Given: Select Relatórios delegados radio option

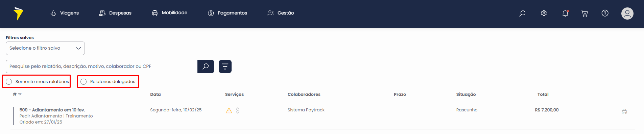Looking at the screenshot, I should (x=84, y=82).
